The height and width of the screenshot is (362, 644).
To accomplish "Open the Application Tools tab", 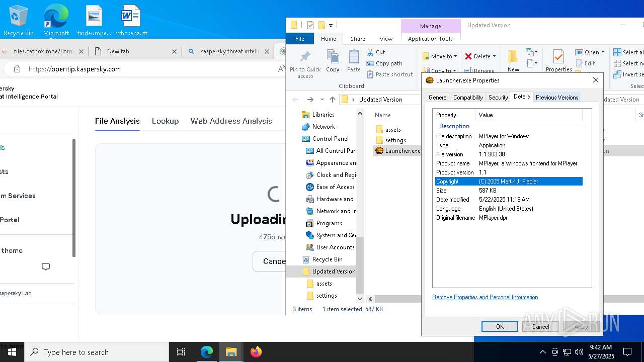I will 430,39.
